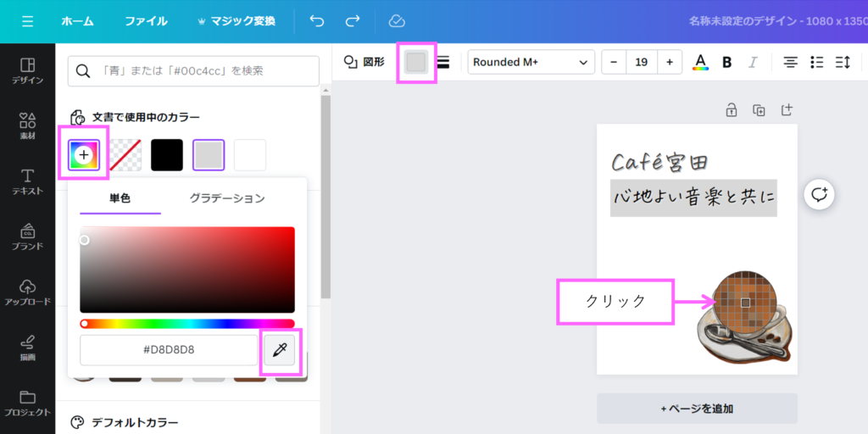868x434 pixels.
Task: Click the eyedropper color picker tool
Action: (281, 349)
